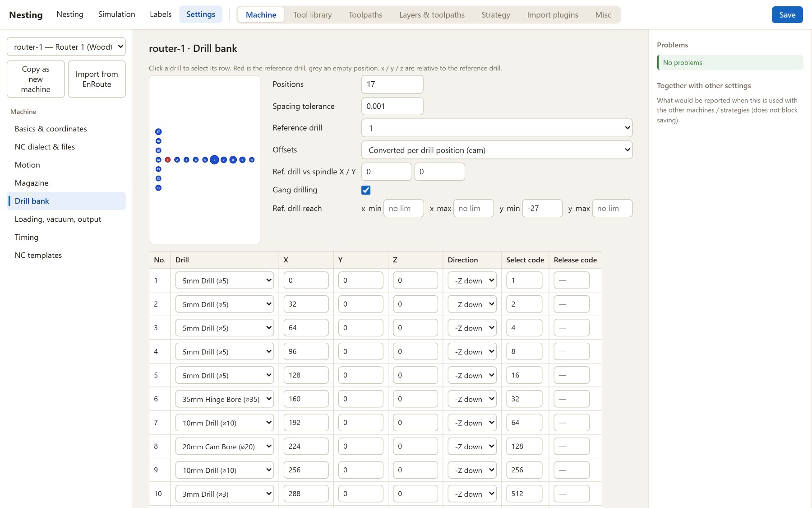Viewport: 812px width, 508px height.
Task: Switch to the Tool library tab
Action: pyautogui.click(x=312, y=15)
